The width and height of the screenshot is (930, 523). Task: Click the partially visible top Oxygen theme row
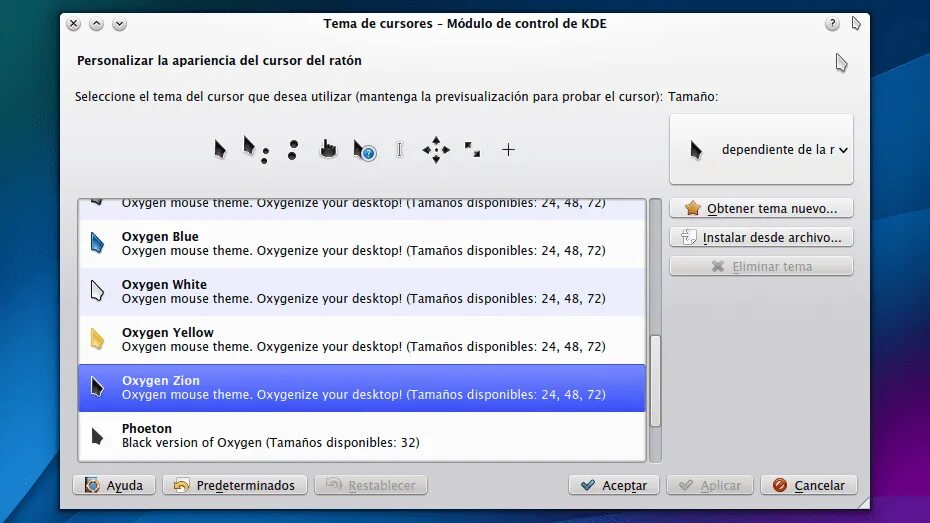click(362, 209)
